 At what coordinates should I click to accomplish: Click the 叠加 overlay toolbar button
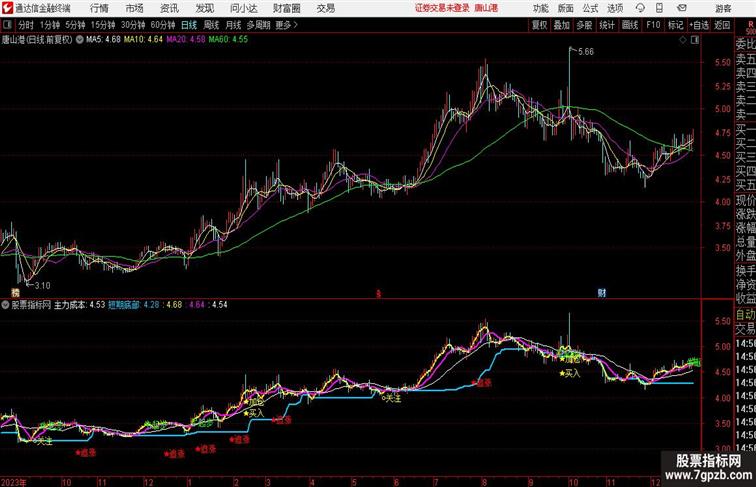[x=562, y=25]
